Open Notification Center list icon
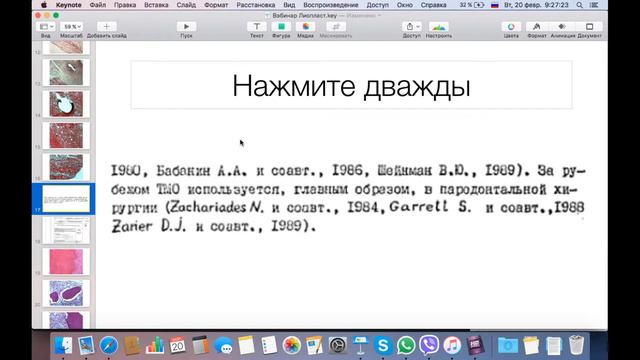 (x=594, y=5)
